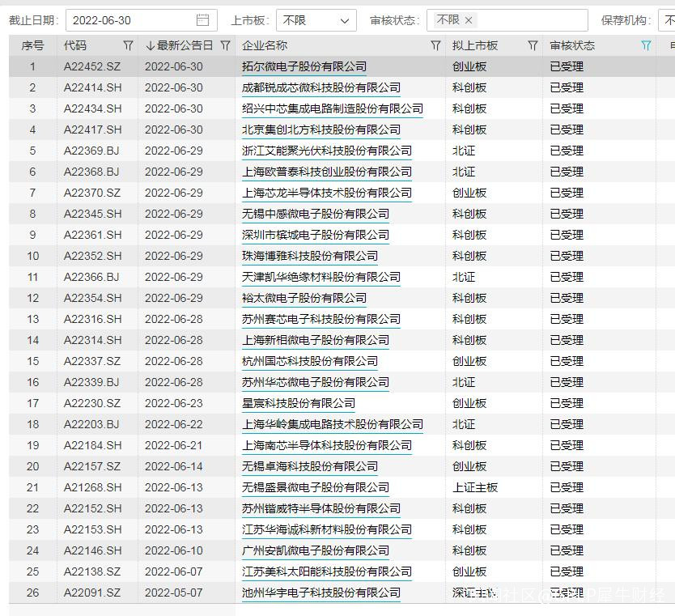675x616 pixels.
Task: Open 杭州国芯科技股份有限公司 link
Action: coord(309,362)
